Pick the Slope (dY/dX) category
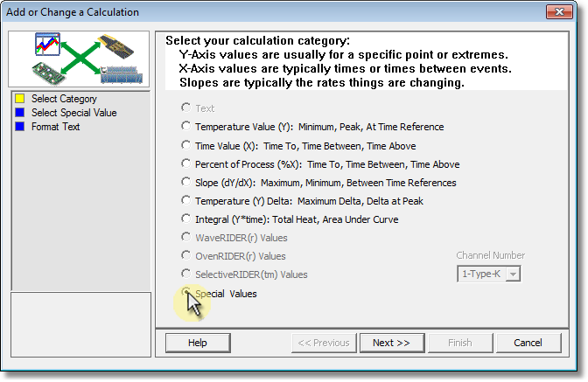This screenshot has height=382, width=588. [x=186, y=182]
